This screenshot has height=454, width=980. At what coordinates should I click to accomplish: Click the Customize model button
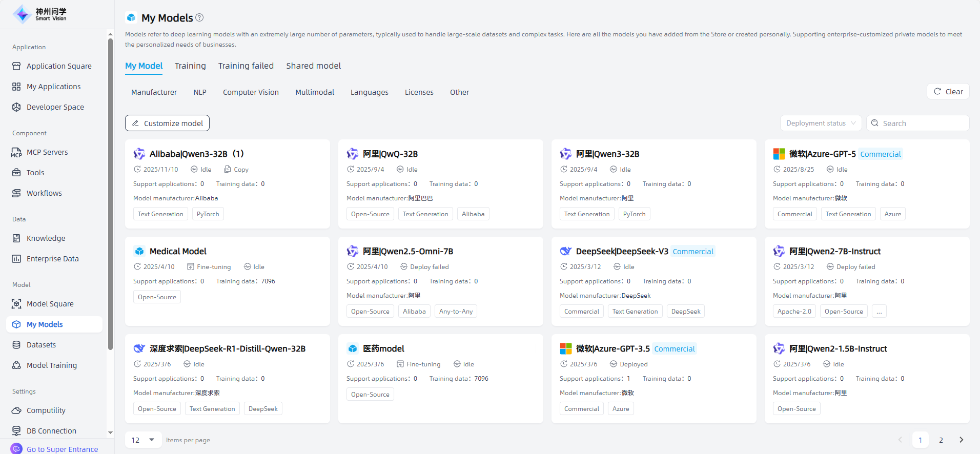coord(167,123)
